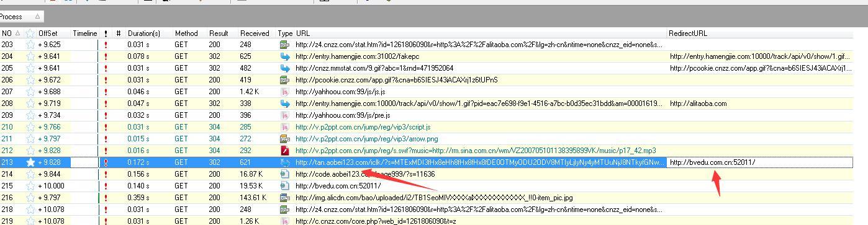Image resolution: width=868 pixels, height=225 pixels.
Task: Click JS file icon in row 219
Action: 285,221
